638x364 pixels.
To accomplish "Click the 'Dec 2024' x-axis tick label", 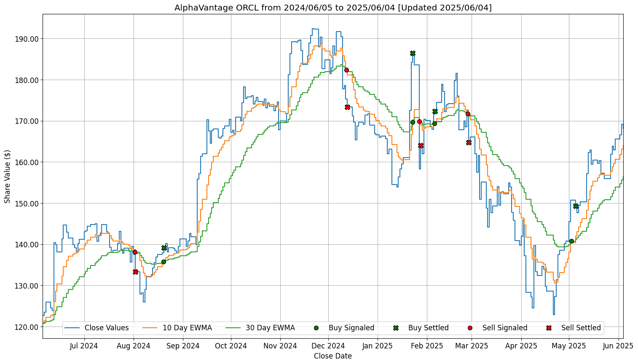I will point(329,346).
